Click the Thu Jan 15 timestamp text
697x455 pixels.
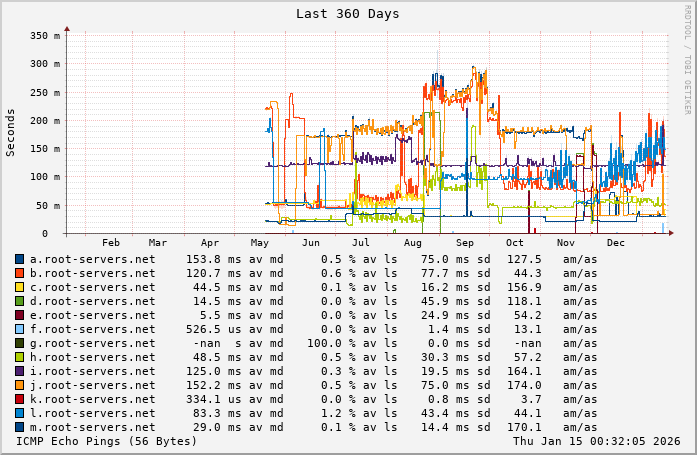pos(596,441)
